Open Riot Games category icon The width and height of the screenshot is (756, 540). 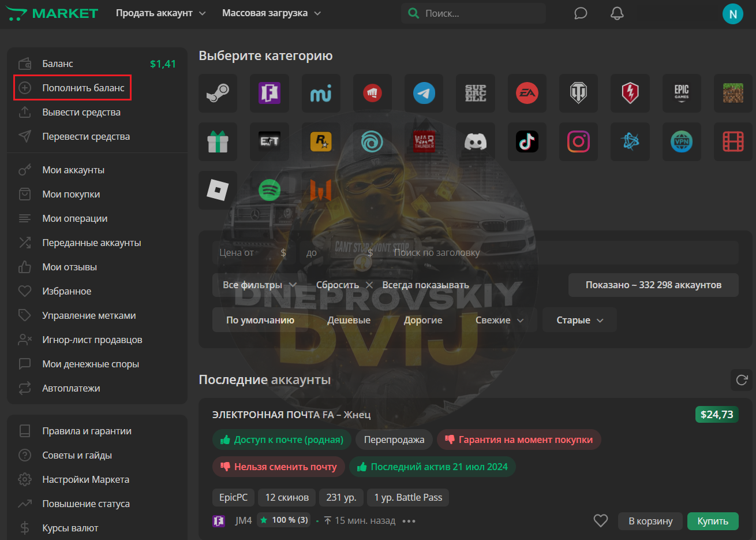(372, 93)
